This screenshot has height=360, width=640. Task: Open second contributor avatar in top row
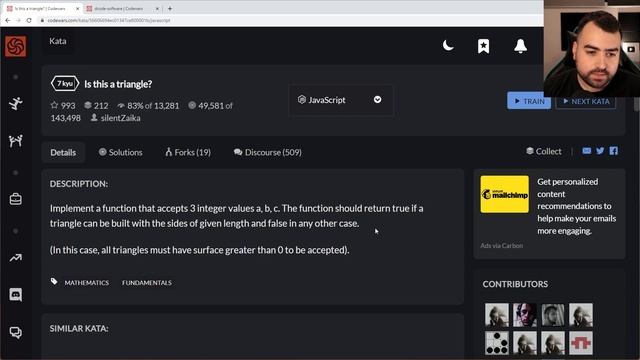[525, 315]
